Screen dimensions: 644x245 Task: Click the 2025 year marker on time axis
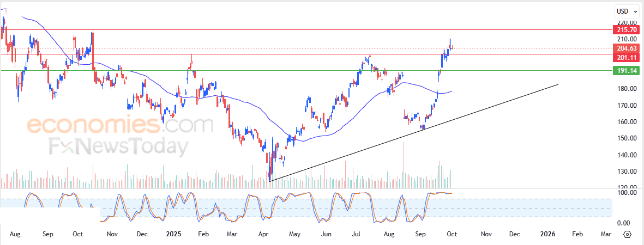[x=174, y=234]
